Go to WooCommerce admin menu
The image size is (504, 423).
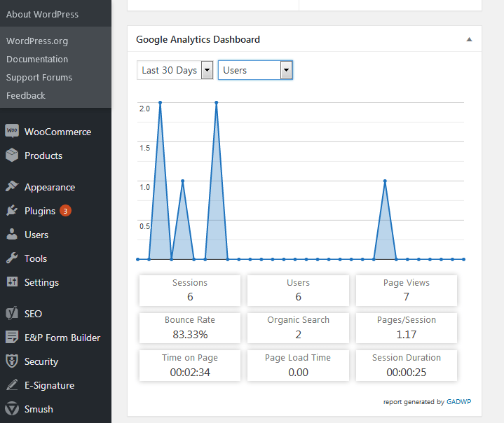coord(58,132)
